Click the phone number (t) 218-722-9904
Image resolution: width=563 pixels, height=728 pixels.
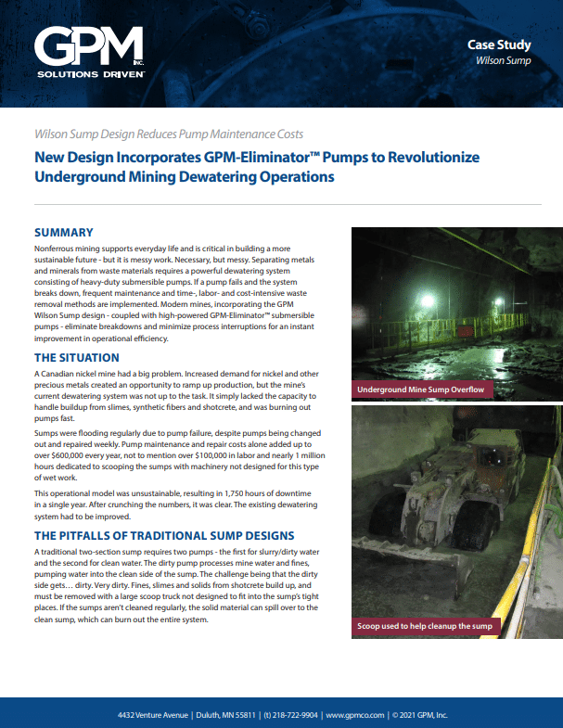tap(291, 715)
